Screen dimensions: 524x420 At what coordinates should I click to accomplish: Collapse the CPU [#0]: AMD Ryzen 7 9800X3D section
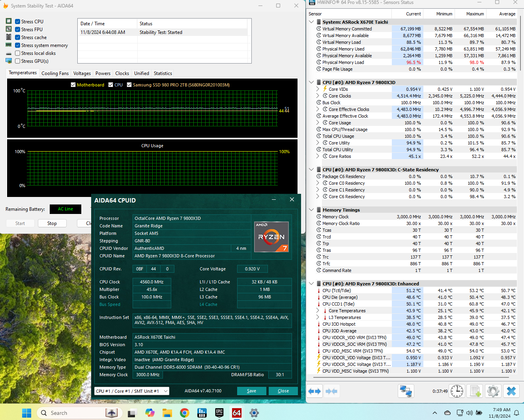tap(311, 82)
